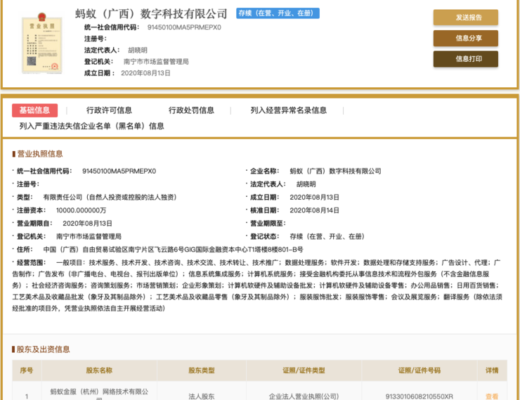
Task: Switch to the 行政许可信息 tab
Action: [x=109, y=110]
